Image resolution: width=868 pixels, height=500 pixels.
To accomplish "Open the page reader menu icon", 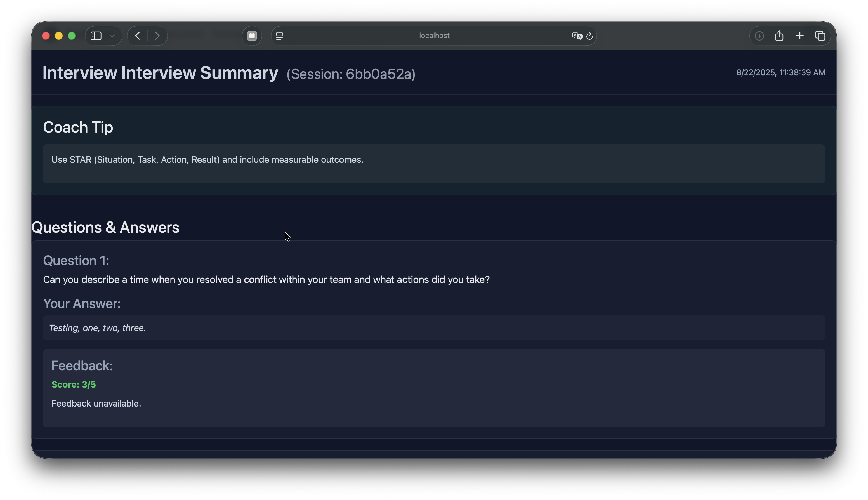I will pyautogui.click(x=279, y=36).
